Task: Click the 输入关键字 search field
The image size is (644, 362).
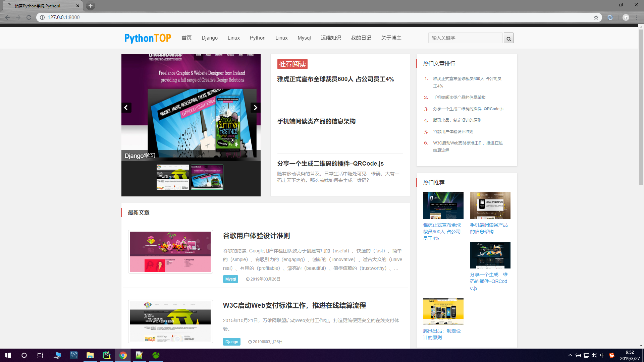Action: pyautogui.click(x=466, y=38)
